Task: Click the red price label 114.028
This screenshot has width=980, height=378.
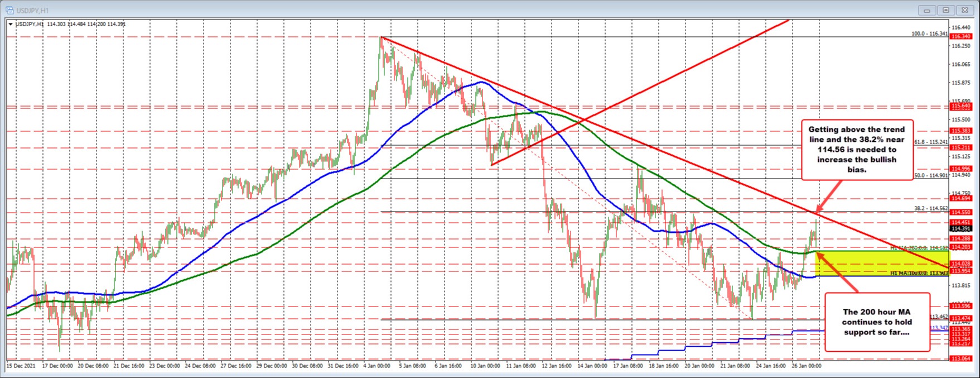Action: click(x=960, y=264)
